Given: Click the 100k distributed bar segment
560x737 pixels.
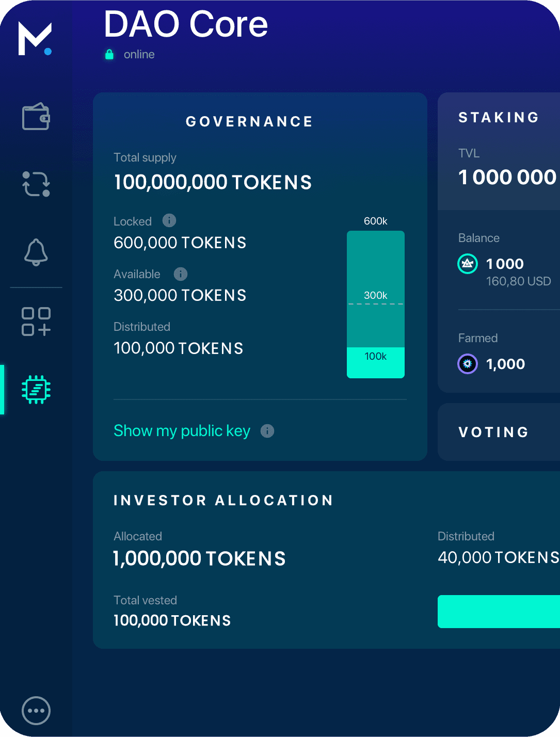Looking at the screenshot, I should click(x=376, y=362).
